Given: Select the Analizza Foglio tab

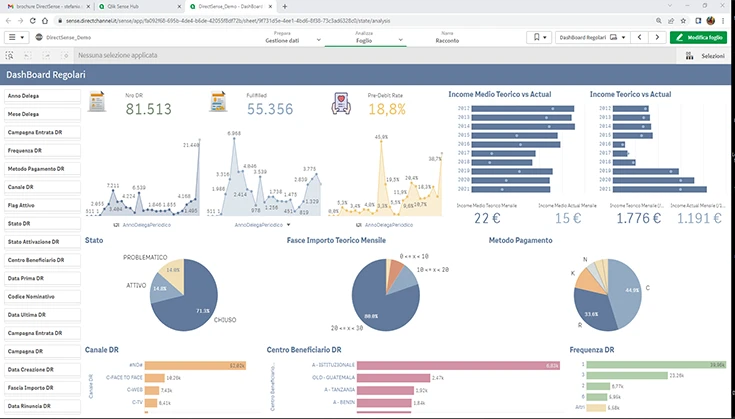Looking at the screenshot, I should [x=363, y=37].
